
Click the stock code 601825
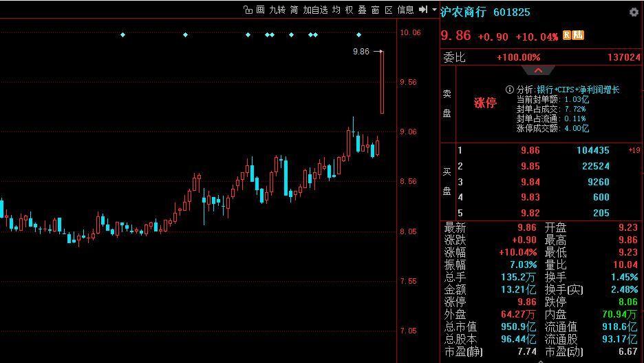point(512,12)
